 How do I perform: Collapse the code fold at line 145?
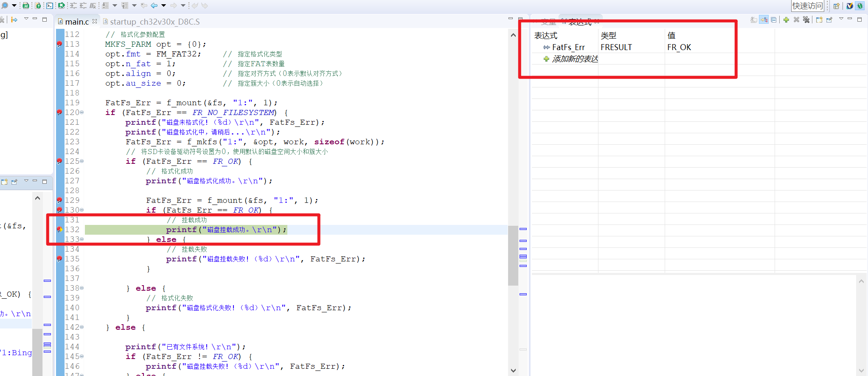click(x=82, y=356)
